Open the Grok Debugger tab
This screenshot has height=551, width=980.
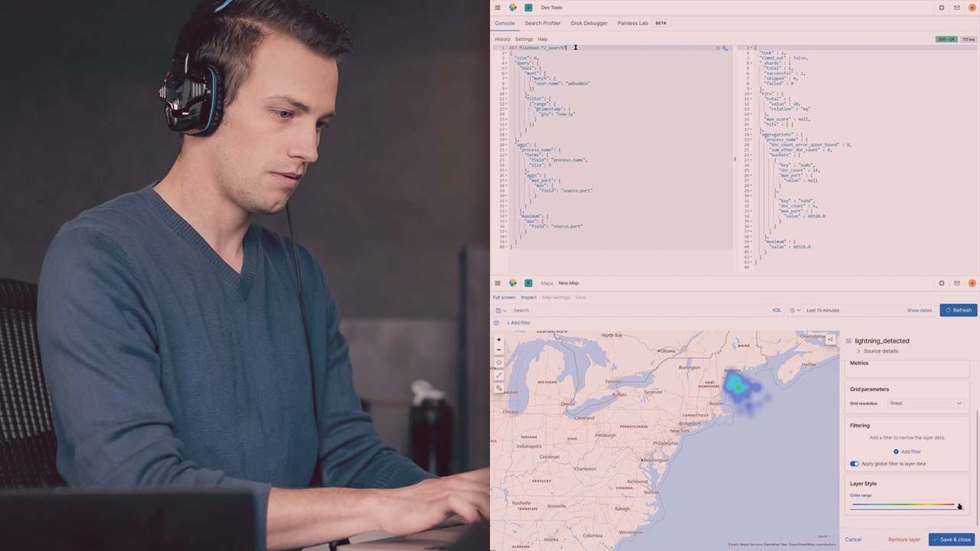tap(589, 23)
